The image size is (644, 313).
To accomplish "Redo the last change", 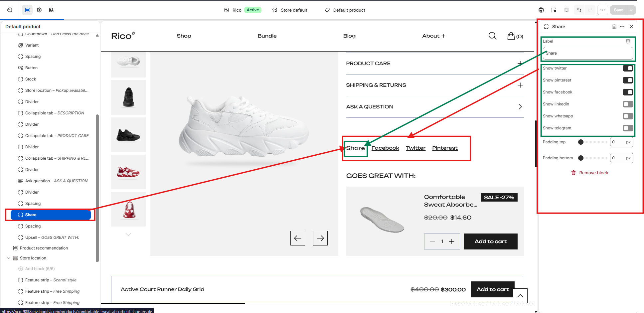I will click(x=590, y=10).
